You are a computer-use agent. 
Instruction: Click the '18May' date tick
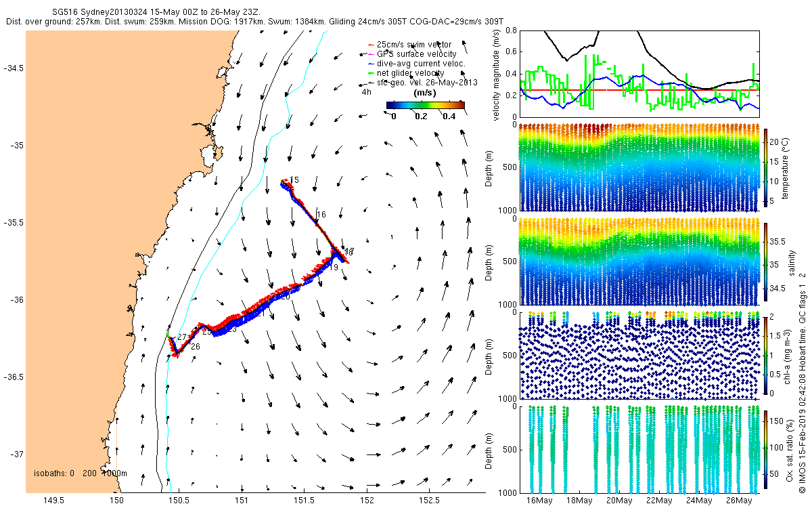[579, 501]
